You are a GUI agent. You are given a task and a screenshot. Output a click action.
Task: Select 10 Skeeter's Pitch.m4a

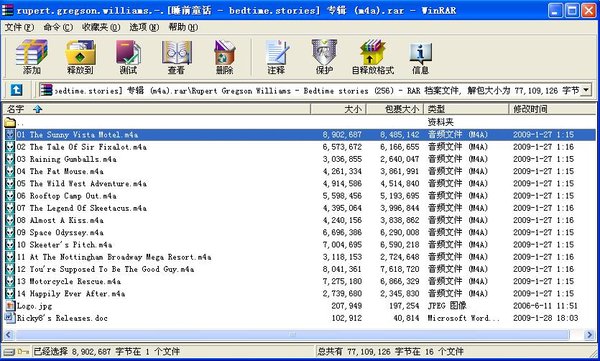tap(300, 245)
